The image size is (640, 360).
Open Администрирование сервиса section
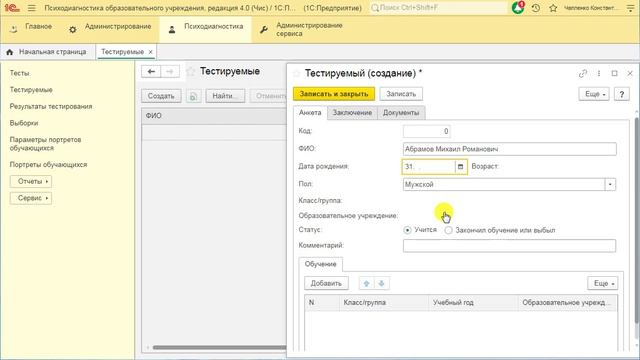302,29
